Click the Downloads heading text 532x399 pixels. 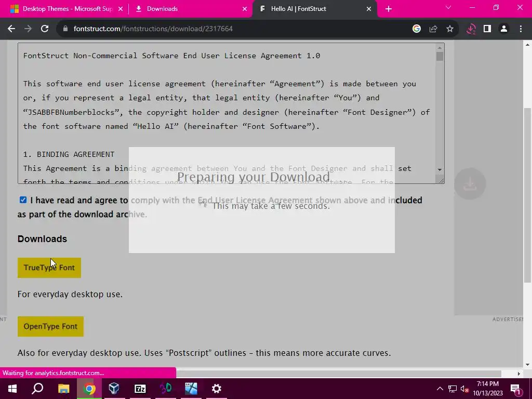pos(43,239)
